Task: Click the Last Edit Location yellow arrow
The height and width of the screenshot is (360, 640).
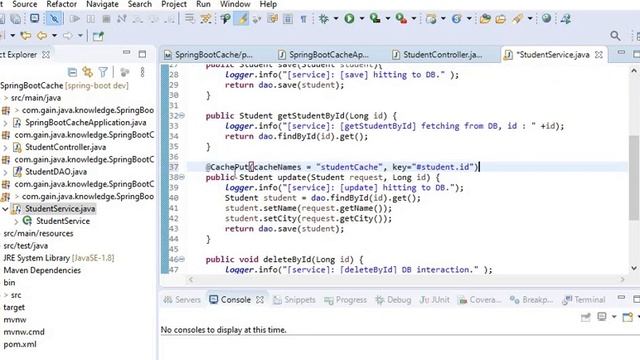Action: click(x=26, y=36)
